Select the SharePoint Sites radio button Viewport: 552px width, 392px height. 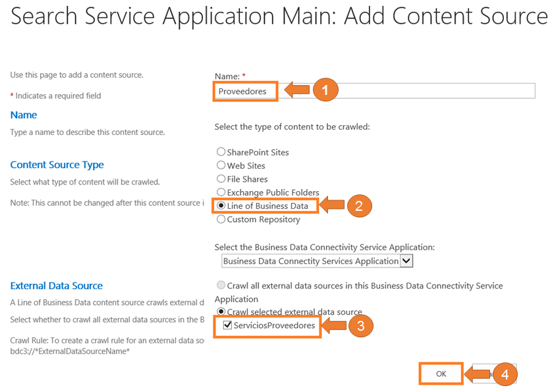[x=221, y=152]
